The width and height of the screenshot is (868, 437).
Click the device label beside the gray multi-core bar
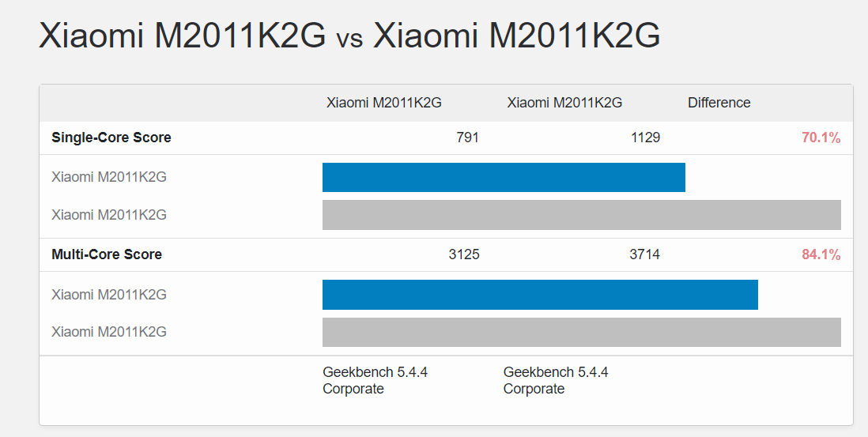pos(109,332)
